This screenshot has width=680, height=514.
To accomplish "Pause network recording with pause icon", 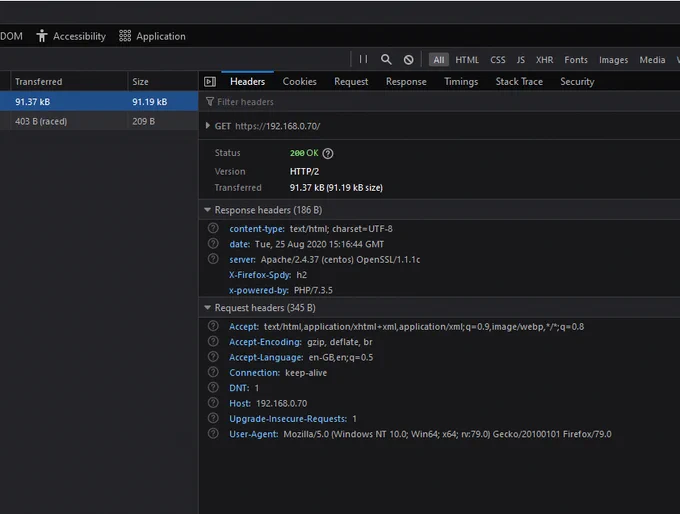I will pyautogui.click(x=363, y=59).
